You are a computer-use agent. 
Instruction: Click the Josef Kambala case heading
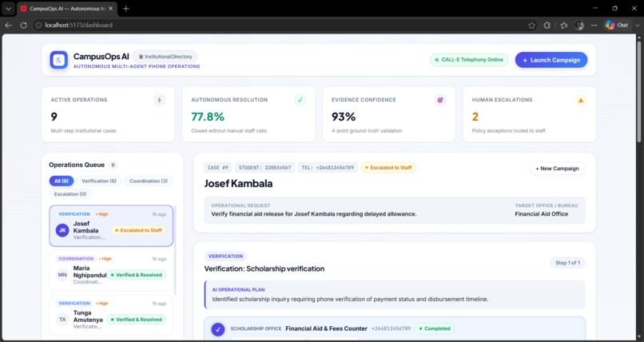[x=238, y=184]
